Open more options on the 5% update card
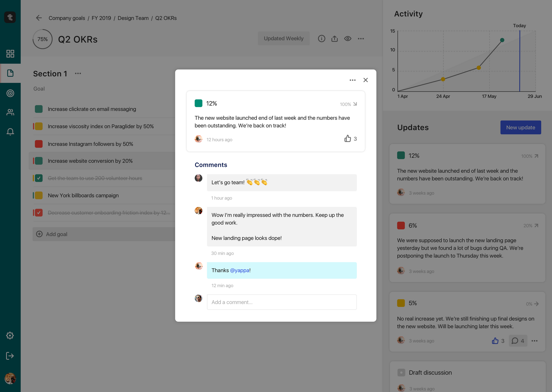The height and width of the screenshot is (392, 552). 535,341
